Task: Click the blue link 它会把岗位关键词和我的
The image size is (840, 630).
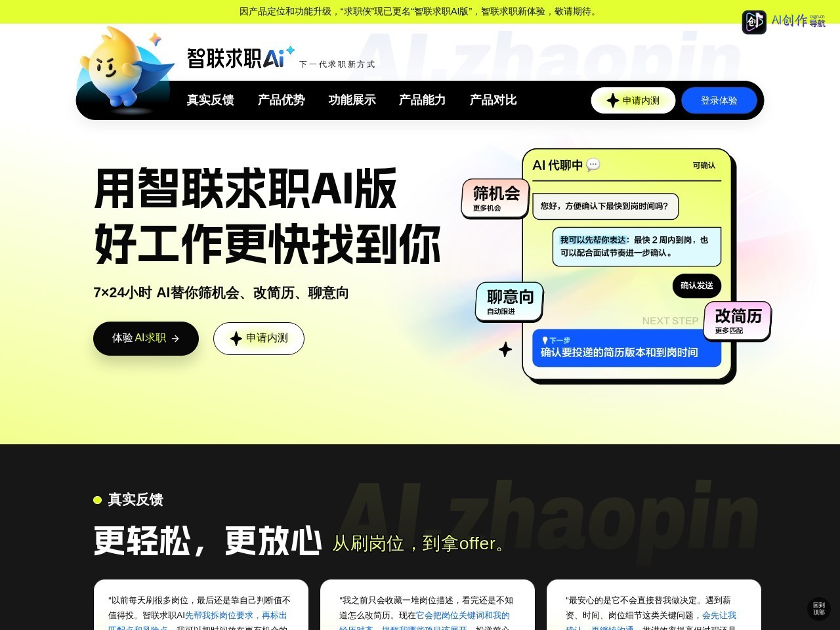Action: (x=463, y=616)
